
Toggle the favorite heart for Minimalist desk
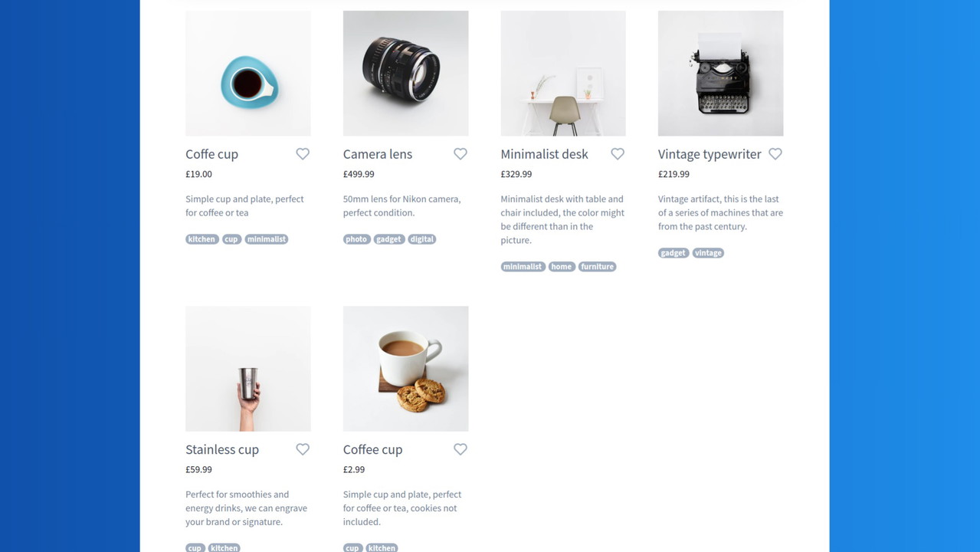618,154
